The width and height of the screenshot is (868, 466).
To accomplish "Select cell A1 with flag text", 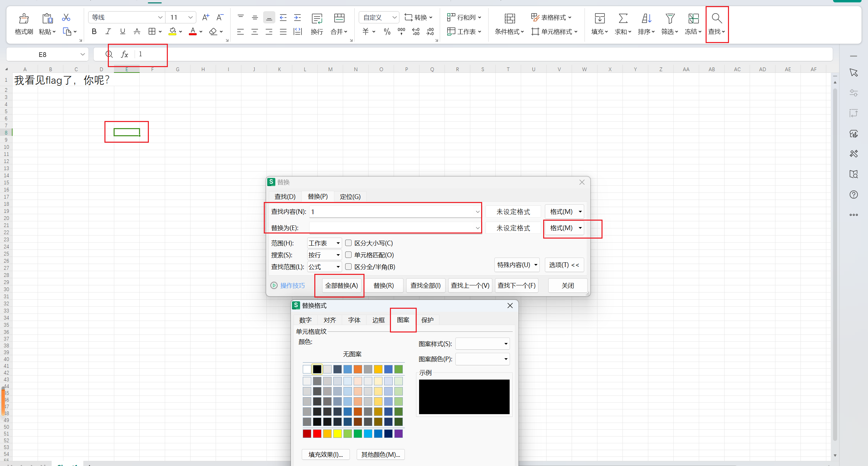I will (25, 80).
